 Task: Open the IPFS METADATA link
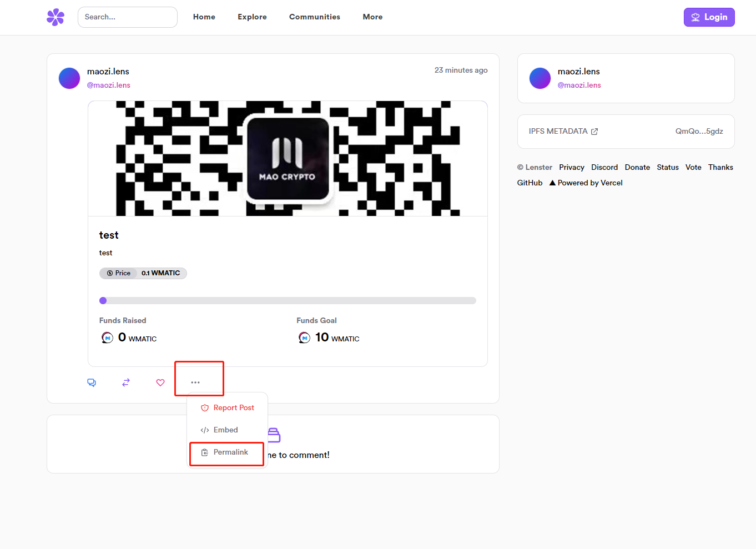coord(563,132)
